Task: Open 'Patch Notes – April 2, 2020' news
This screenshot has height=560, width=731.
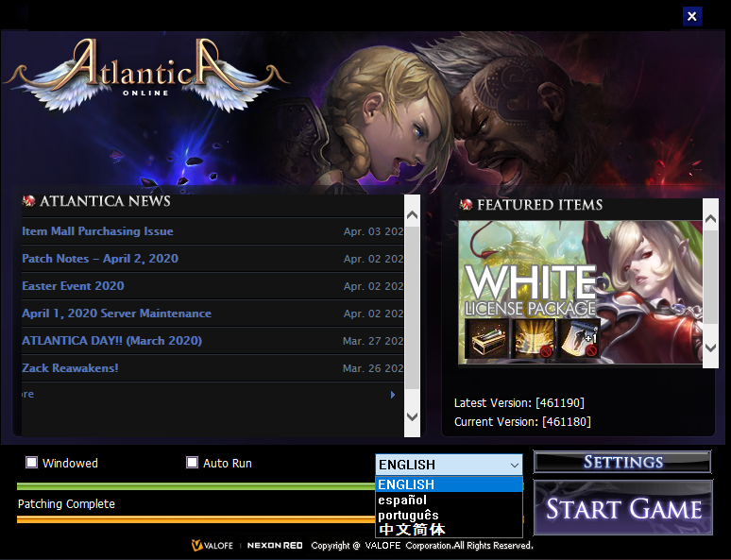Action: (x=100, y=259)
